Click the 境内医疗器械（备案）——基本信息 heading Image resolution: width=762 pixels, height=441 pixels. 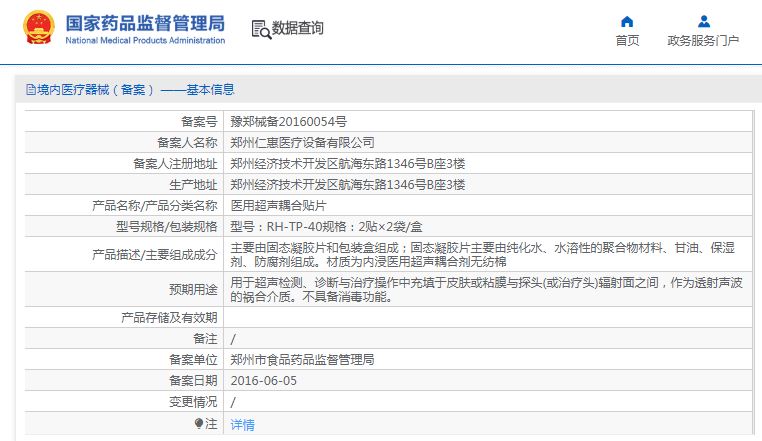136,89
